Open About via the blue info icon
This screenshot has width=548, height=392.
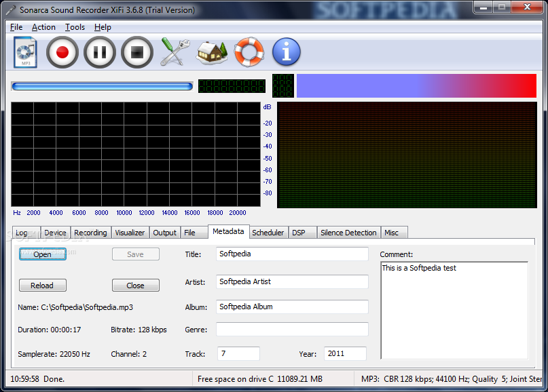287,52
